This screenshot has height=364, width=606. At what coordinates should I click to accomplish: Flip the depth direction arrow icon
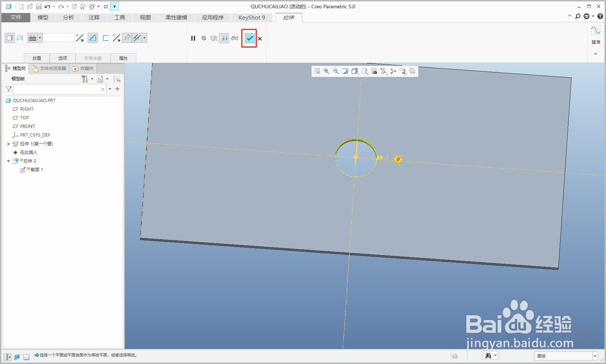80,38
